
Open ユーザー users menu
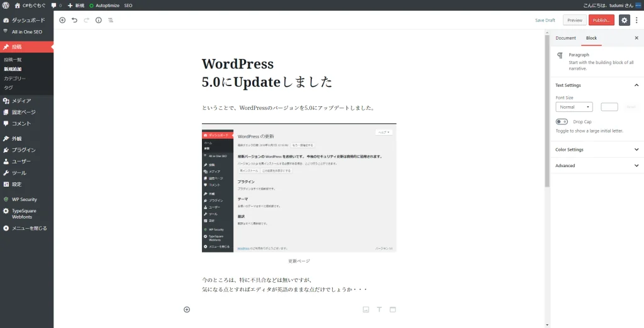coord(26,161)
